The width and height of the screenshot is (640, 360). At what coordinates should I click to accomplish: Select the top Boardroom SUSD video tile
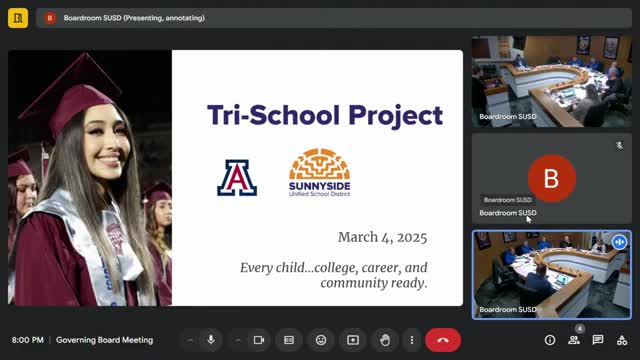click(x=552, y=81)
